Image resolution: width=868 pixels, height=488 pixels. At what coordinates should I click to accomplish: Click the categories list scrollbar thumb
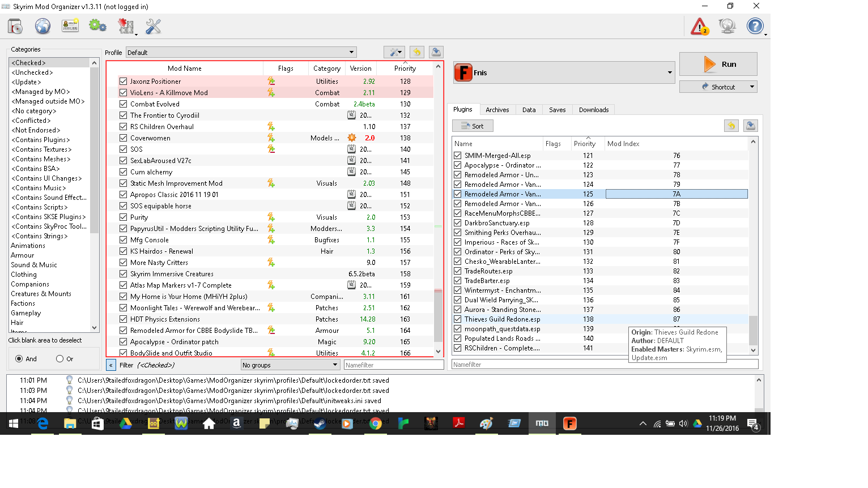coord(95,150)
